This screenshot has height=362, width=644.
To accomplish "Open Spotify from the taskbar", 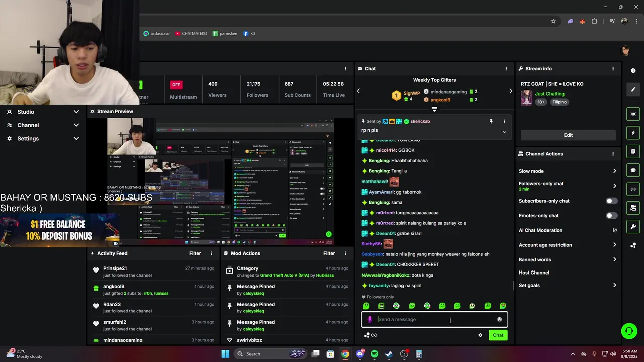I will 374,354.
